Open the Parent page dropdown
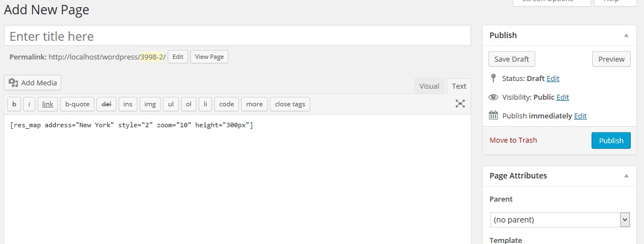The image size is (644, 244). 560,220
